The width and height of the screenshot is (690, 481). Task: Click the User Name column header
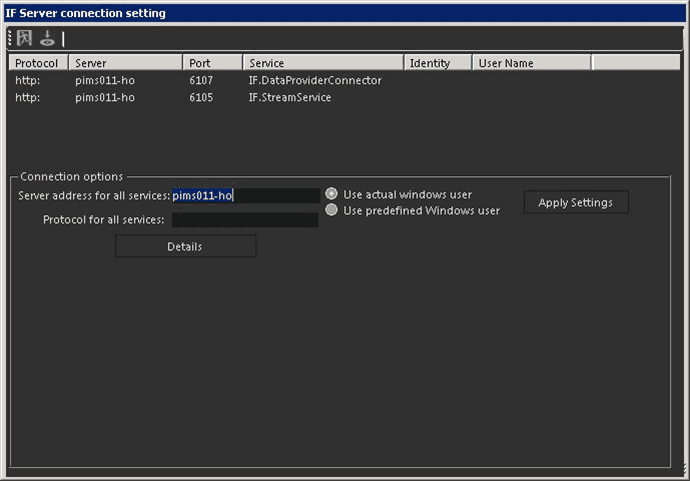[532, 63]
